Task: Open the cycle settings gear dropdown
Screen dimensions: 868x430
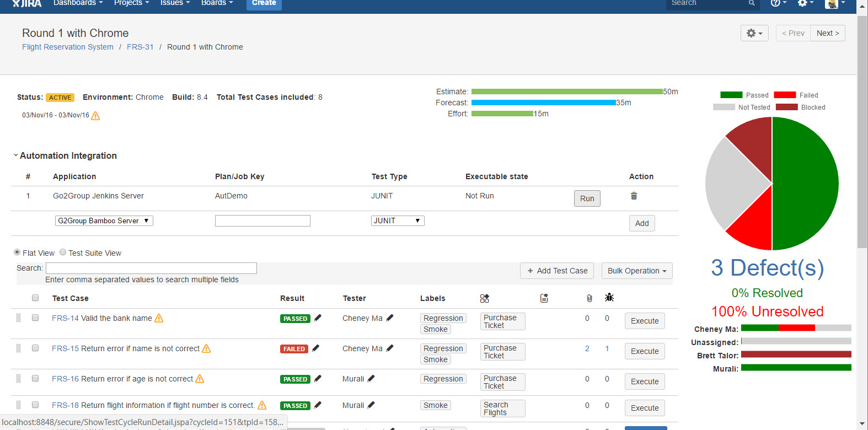Action: click(754, 33)
